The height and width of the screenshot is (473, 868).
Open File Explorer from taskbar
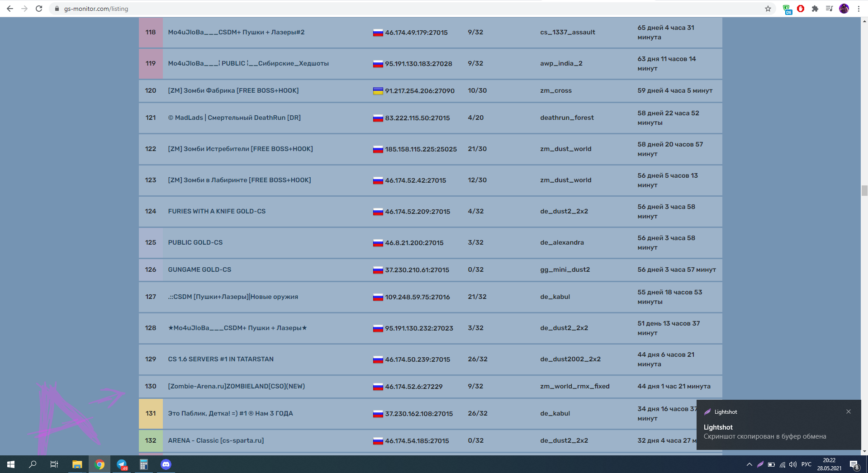(x=77, y=464)
